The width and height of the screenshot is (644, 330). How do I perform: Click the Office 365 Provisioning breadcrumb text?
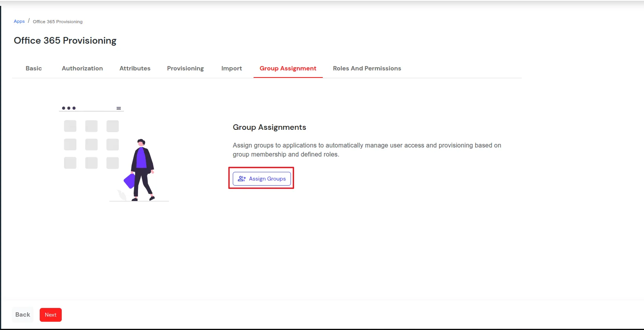58,22
